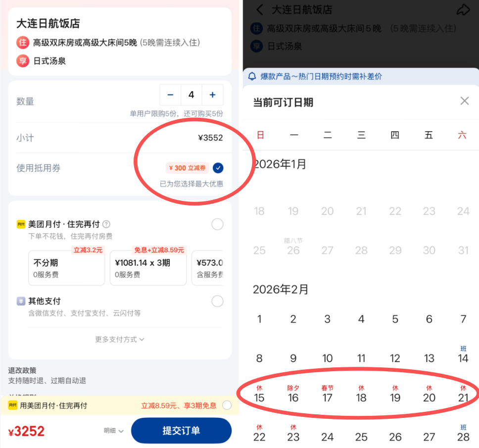Tap 提交订单 to submit the order
The image size is (479, 448).
coord(181,430)
